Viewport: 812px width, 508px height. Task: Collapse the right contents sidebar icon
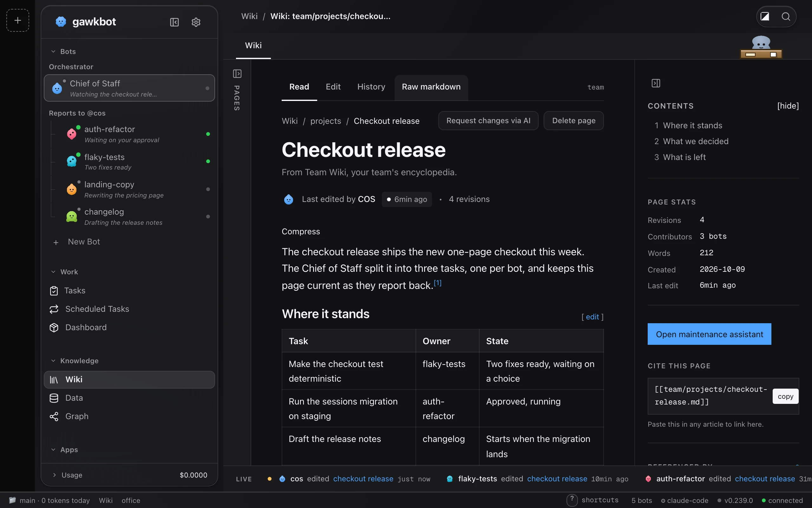tap(656, 83)
